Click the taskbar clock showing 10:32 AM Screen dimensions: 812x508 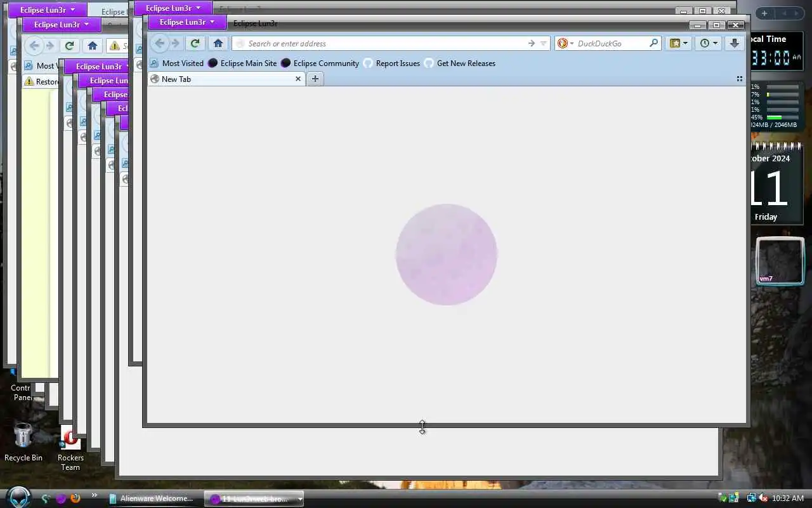click(788, 498)
